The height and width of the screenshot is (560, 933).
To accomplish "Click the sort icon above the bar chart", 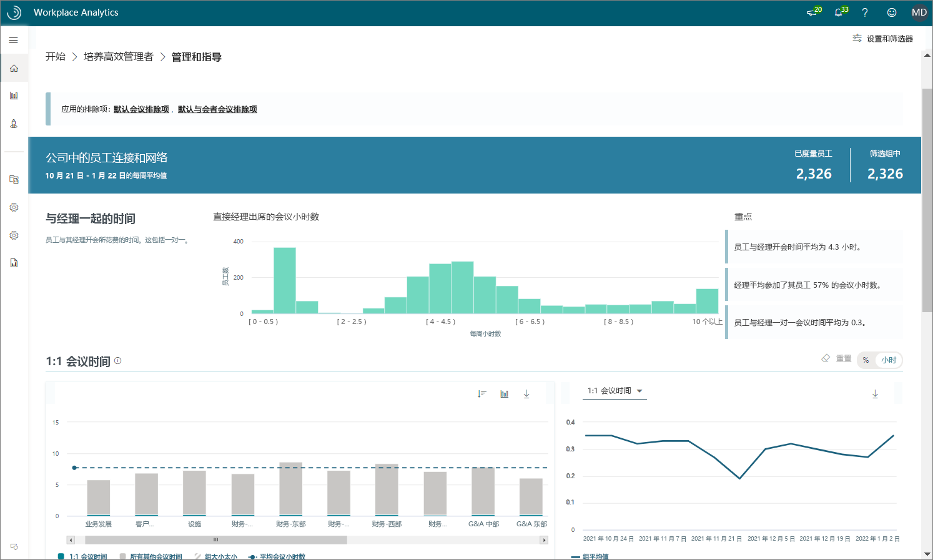I will coord(481,394).
